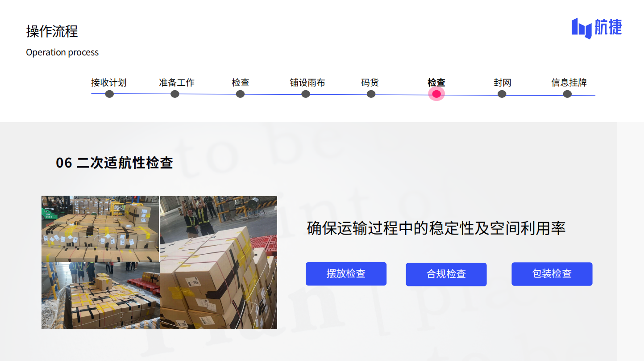
Task: Open the tall photo with workers
Action: [218, 263]
